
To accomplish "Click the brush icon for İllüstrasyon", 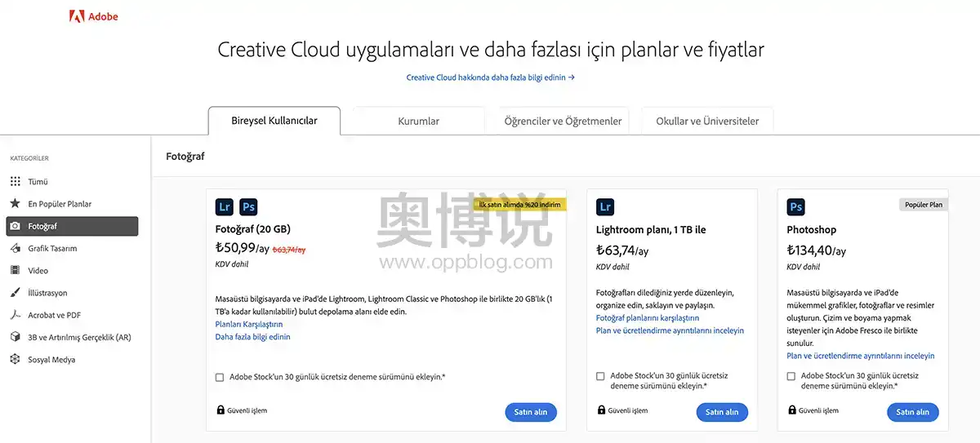I will (x=15, y=292).
